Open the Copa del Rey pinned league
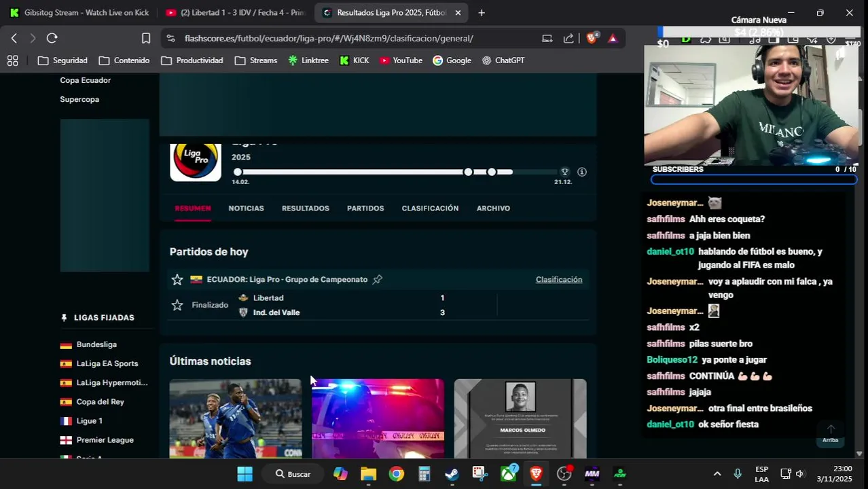 pos(101,401)
